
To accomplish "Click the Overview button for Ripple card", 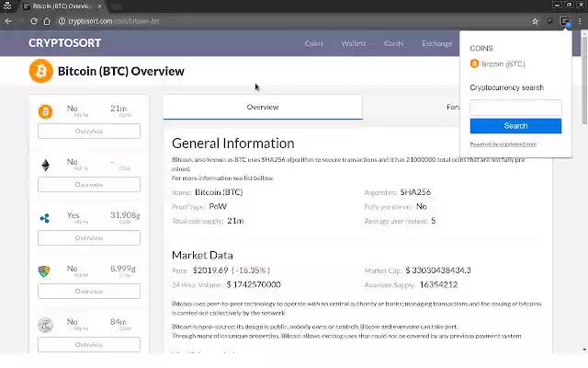I will pos(89,237).
